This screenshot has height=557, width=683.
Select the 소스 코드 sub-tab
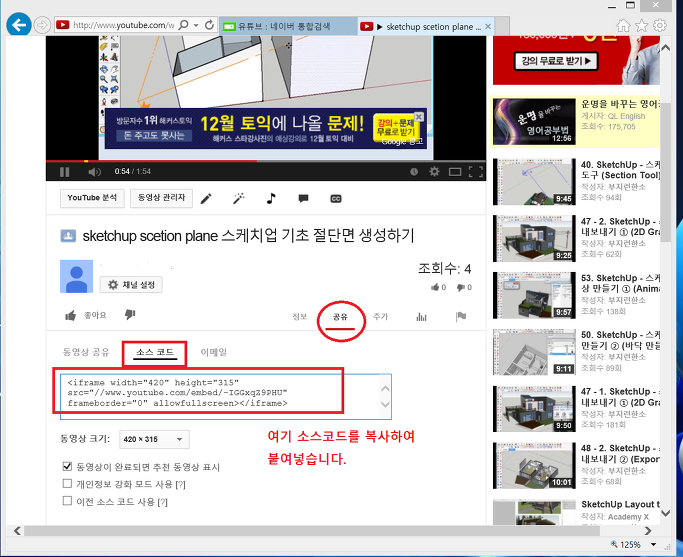click(x=155, y=352)
